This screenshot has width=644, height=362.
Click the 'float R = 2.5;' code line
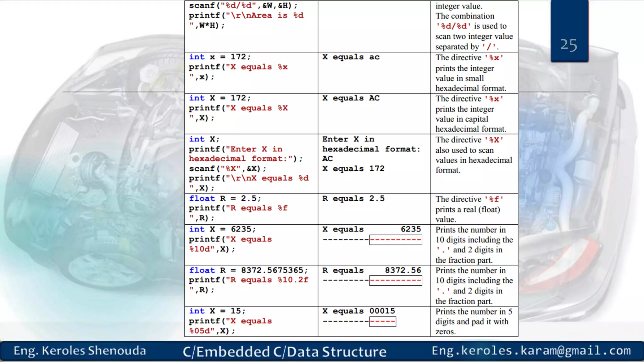pyautogui.click(x=225, y=199)
